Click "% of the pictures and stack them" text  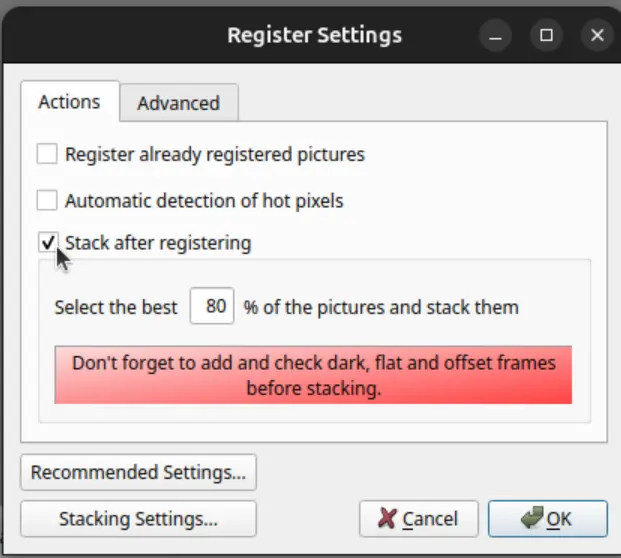(x=381, y=307)
